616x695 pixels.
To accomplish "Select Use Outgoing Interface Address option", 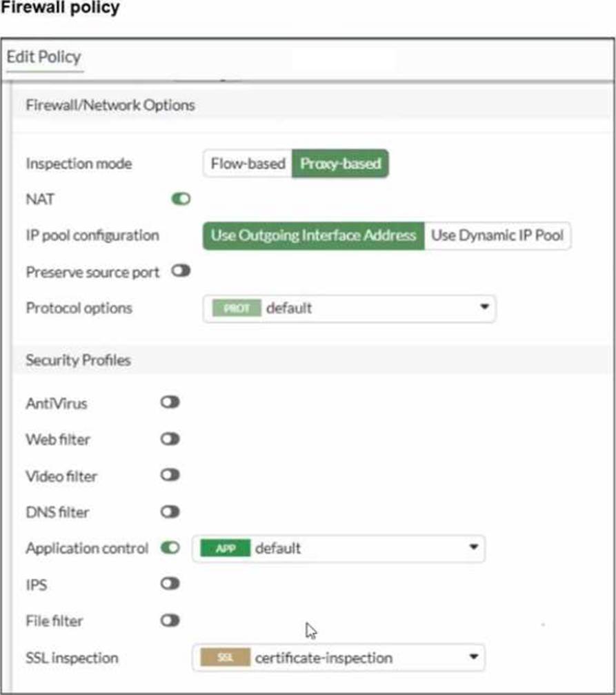I will (314, 235).
